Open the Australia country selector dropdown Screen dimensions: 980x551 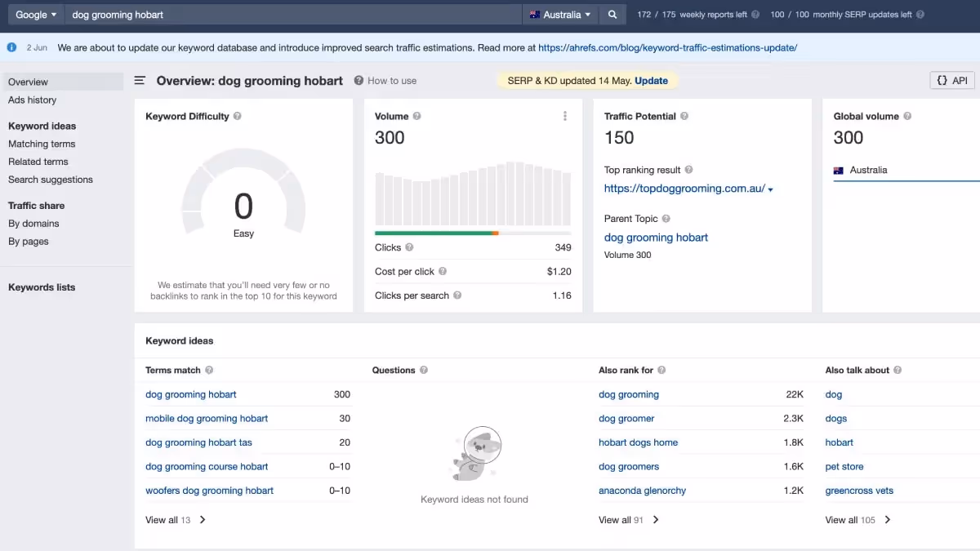[560, 15]
